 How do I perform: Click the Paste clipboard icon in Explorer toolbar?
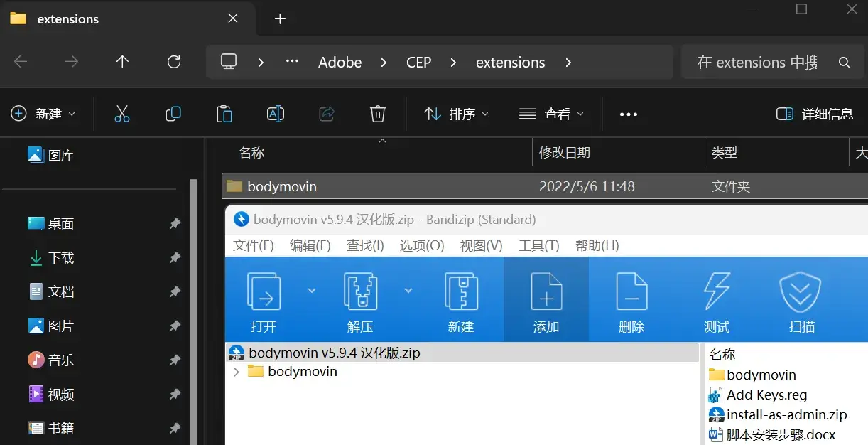(224, 114)
